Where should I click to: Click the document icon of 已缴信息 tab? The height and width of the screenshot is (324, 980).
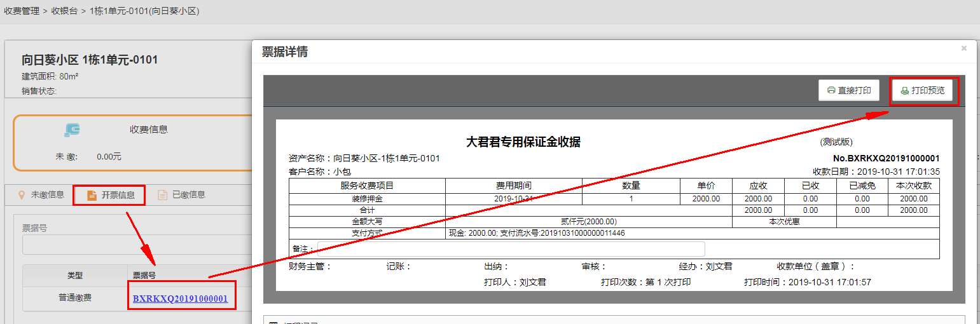click(163, 194)
